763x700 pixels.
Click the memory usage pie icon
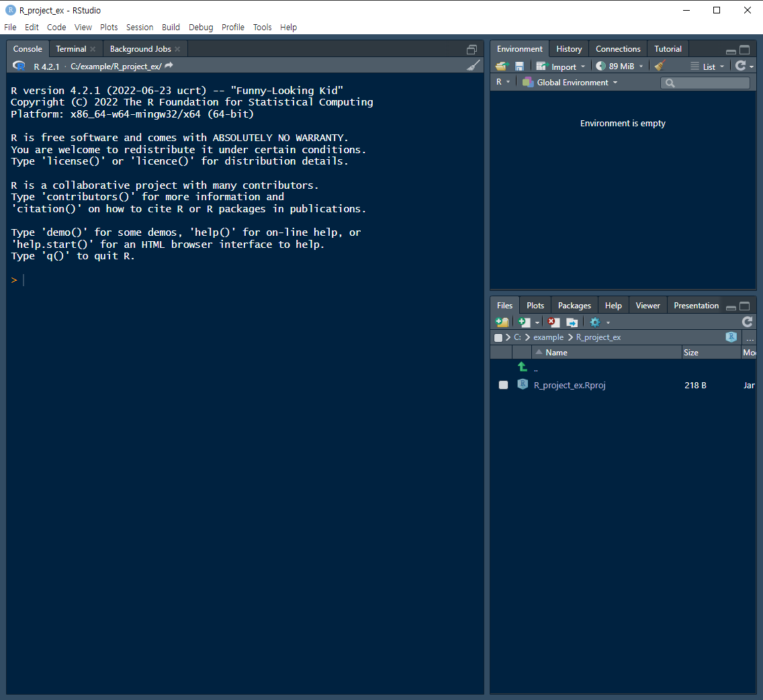tap(601, 67)
